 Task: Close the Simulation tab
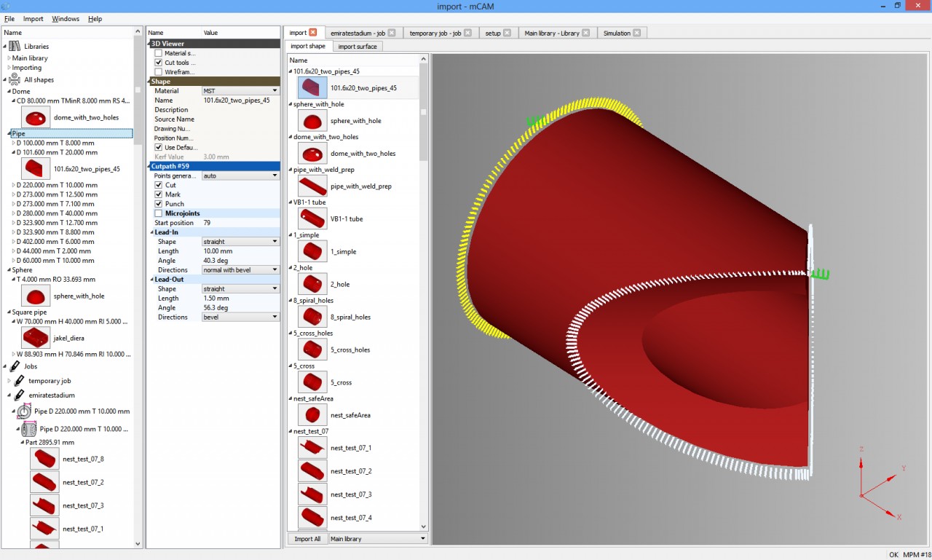pos(637,33)
